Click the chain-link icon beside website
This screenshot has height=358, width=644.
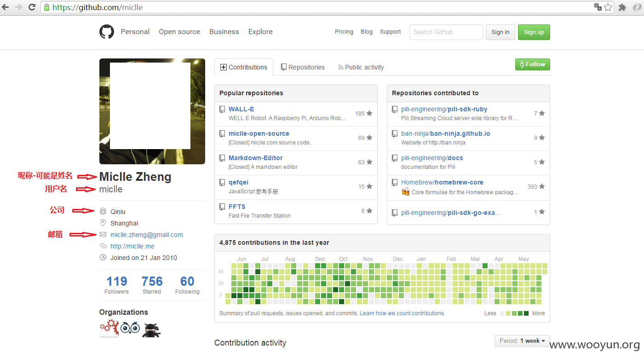(103, 246)
